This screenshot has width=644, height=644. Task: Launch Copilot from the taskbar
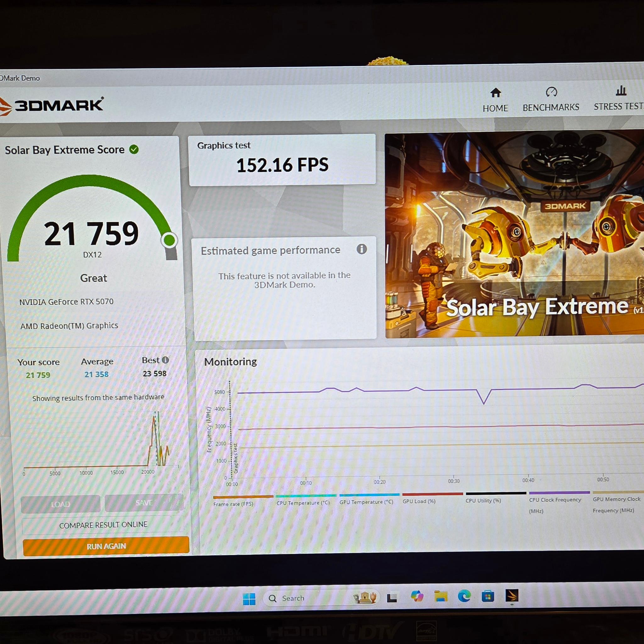coord(417,596)
